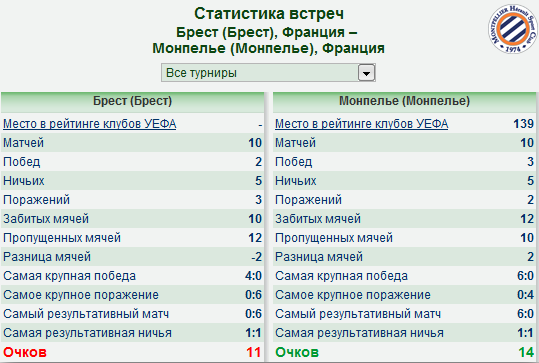This screenshot has height=363, width=539.
Task: Click the Брест (Брест) column header
Action: pyautogui.click(x=132, y=102)
